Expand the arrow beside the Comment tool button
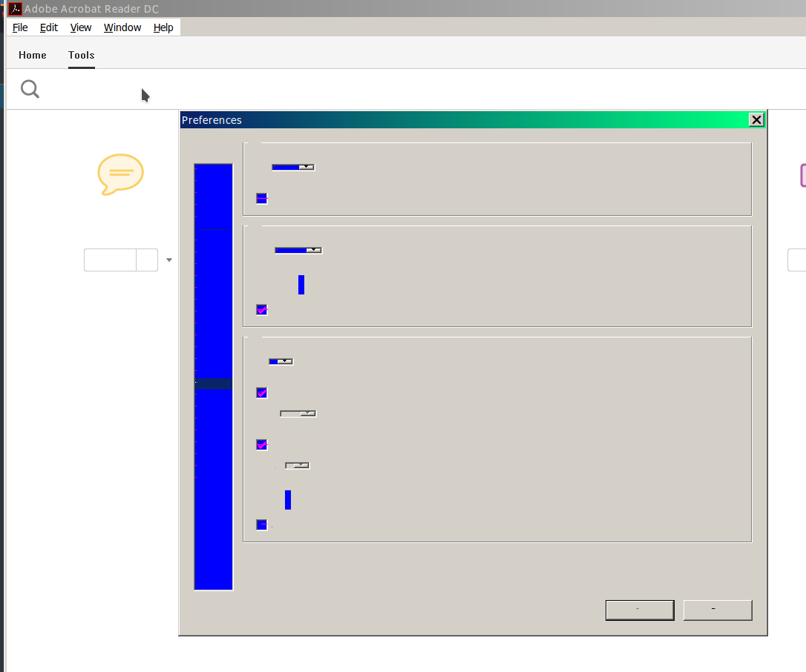The width and height of the screenshot is (806, 672). (x=169, y=260)
